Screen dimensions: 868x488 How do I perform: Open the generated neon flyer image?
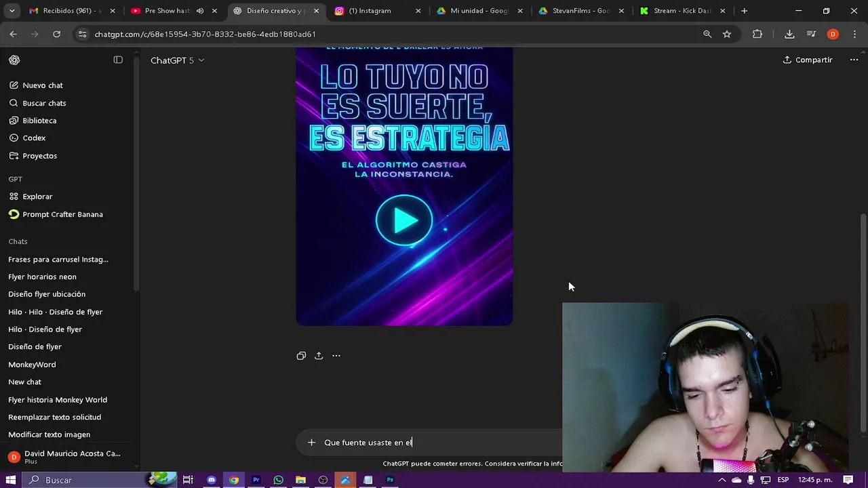tap(404, 186)
